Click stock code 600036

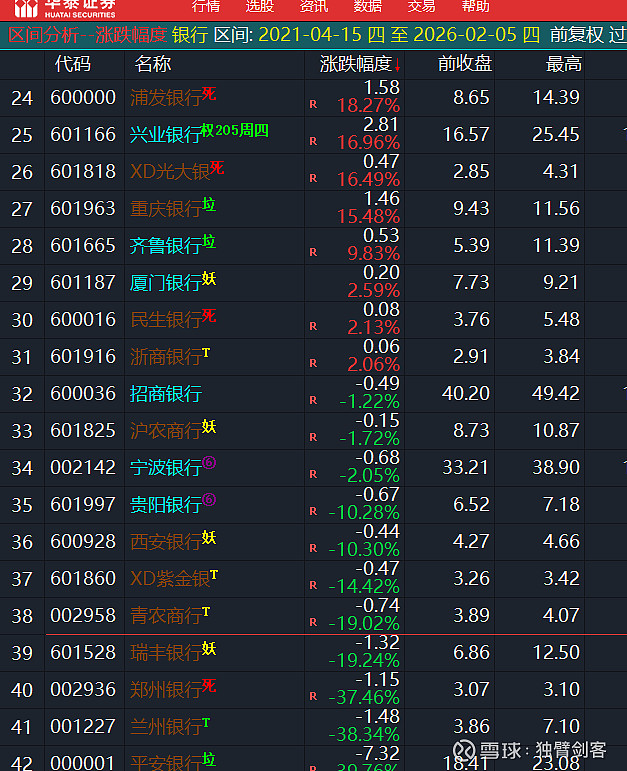(x=83, y=393)
